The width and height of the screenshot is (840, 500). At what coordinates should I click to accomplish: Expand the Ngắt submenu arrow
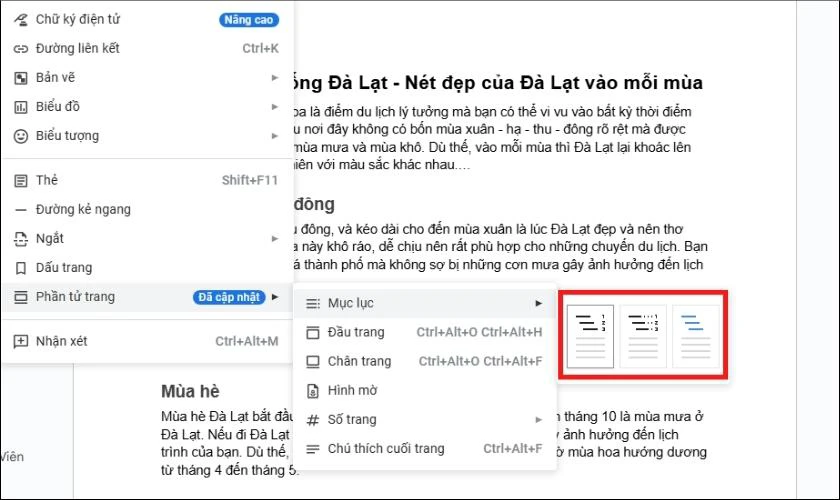(275, 238)
